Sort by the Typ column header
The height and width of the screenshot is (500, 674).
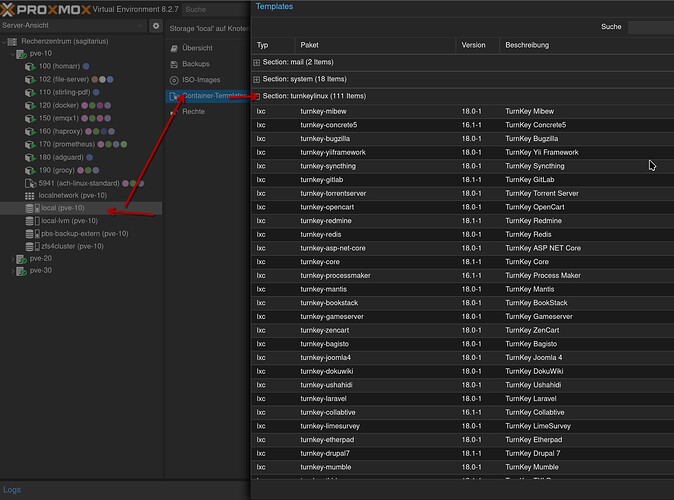pyautogui.click(x=273, y=45)
